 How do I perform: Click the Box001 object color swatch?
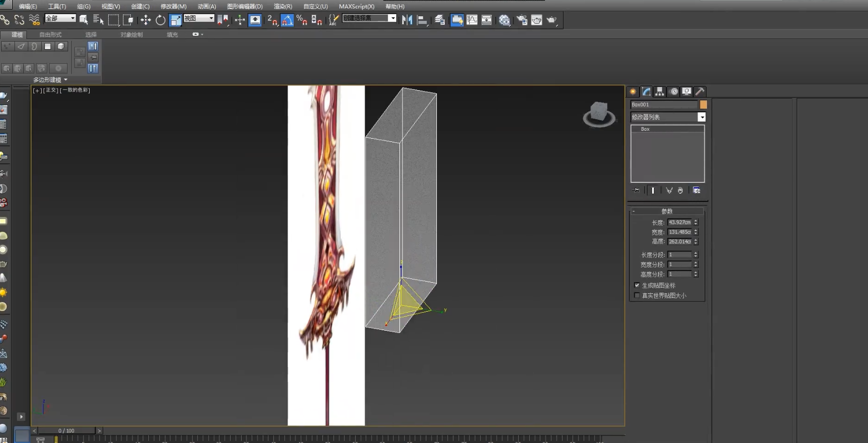click(x=703, y=104)
